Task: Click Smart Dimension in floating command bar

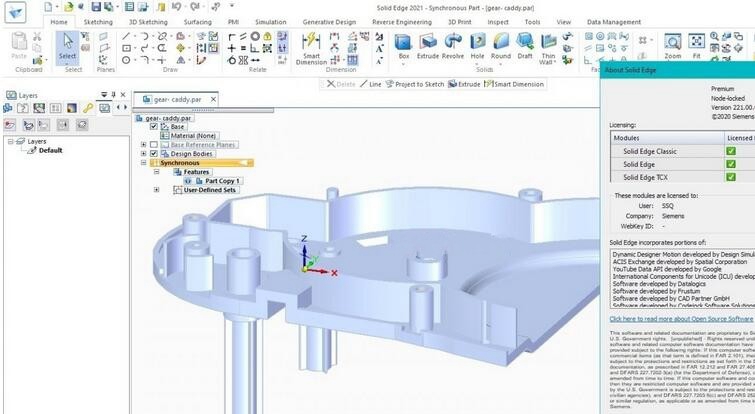Action: pyautogui.click(x=514, y=84)
